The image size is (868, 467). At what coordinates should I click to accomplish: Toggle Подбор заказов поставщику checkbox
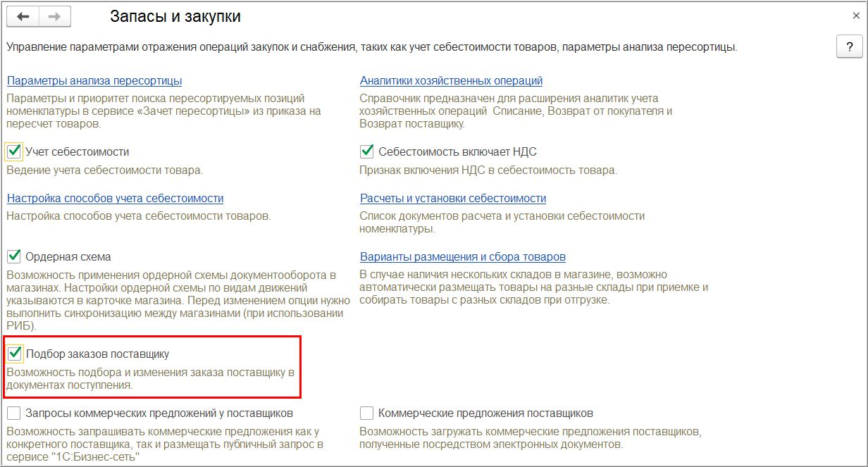[x=14, y=354]
